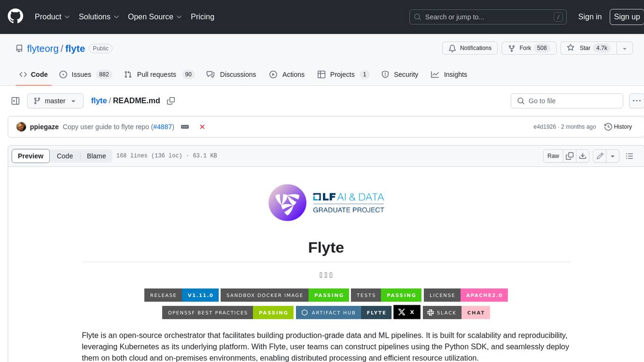Screen dimensions: 644x362
Task: Open the flyteorg organization link
Action: (43, 48)
